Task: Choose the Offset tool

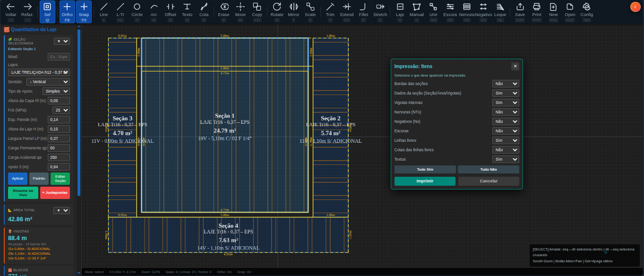Action: pos(171,12)
